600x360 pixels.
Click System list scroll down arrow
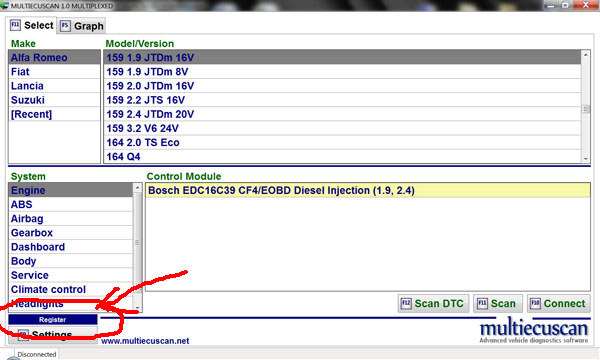[x=137, y=308]
